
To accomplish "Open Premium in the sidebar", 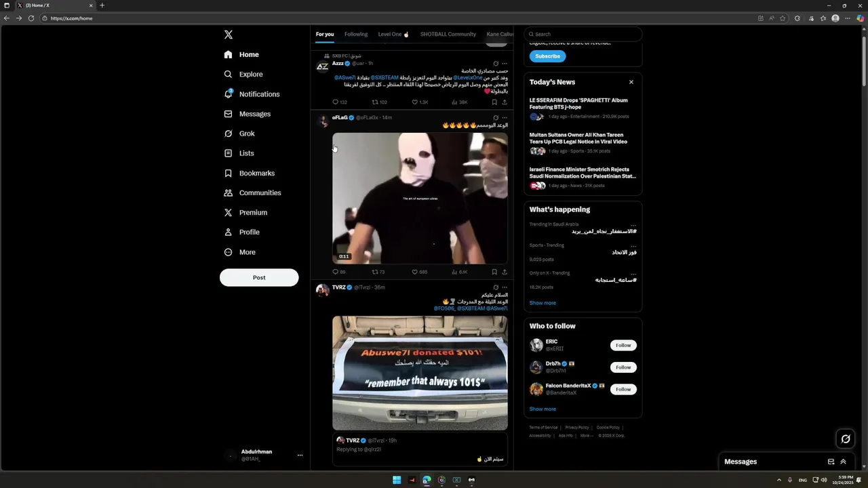I will (x=245, y=213).
